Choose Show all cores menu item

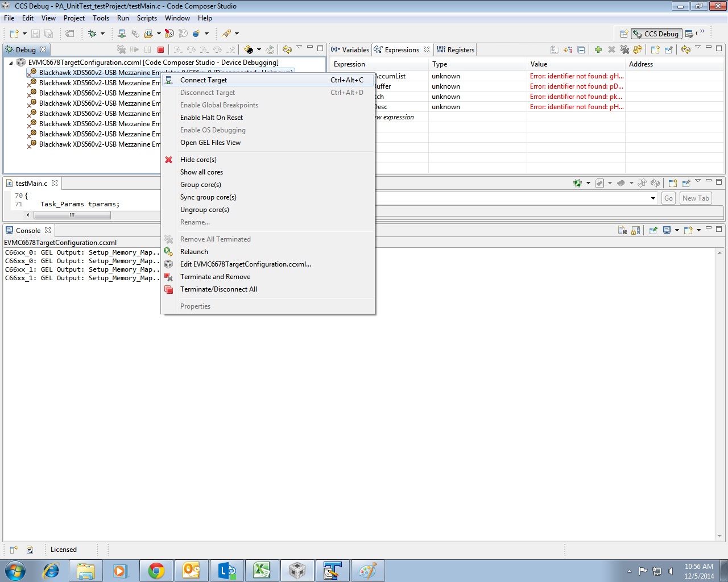point(268,172)
